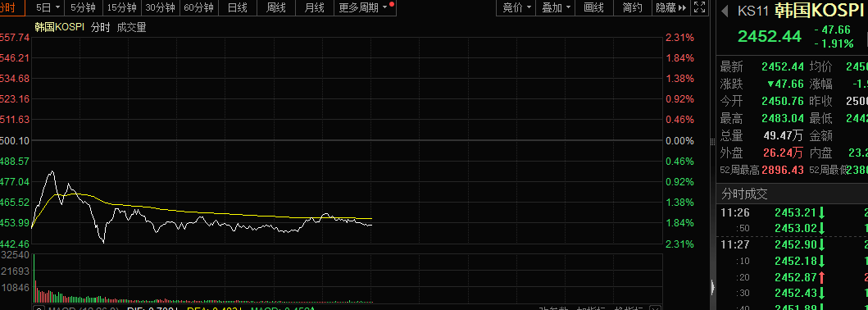Click the intraday price line's morning peak
The height and width of the screenshot is (310, 868).
pyautogui.click(x=52, y=172)
